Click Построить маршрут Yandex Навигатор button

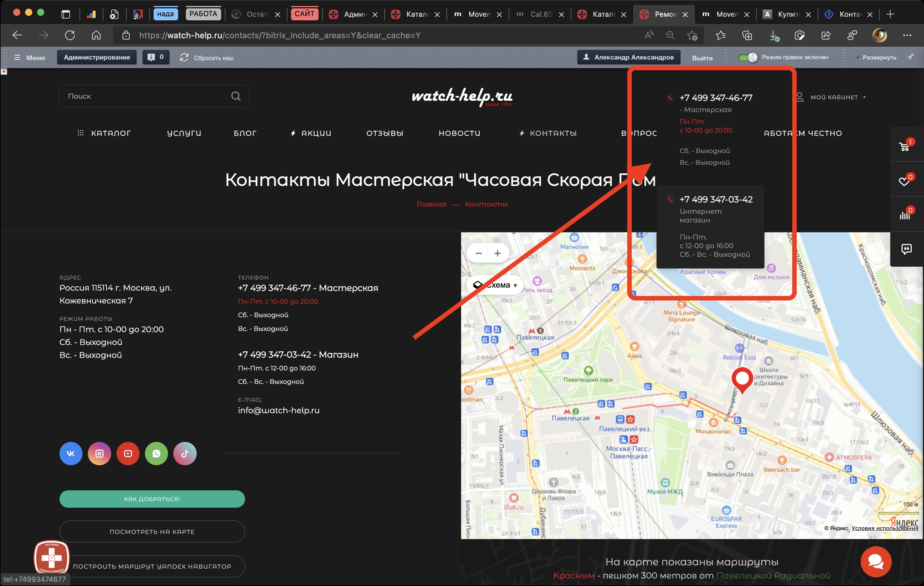point(152,566)
